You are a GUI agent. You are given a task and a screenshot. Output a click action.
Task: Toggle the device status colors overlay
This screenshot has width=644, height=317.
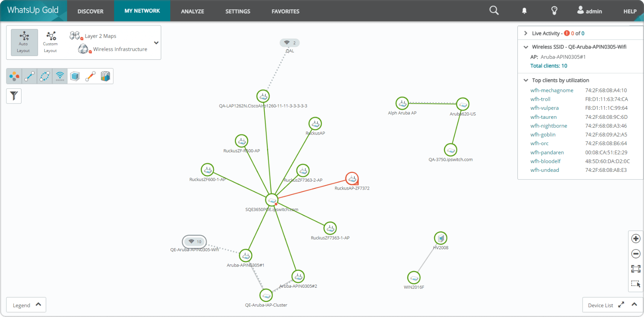(x=14, y=76)
